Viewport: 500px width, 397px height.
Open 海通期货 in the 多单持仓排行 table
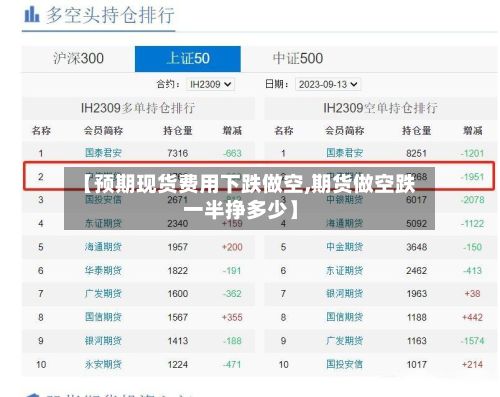(x=103, y=247)
